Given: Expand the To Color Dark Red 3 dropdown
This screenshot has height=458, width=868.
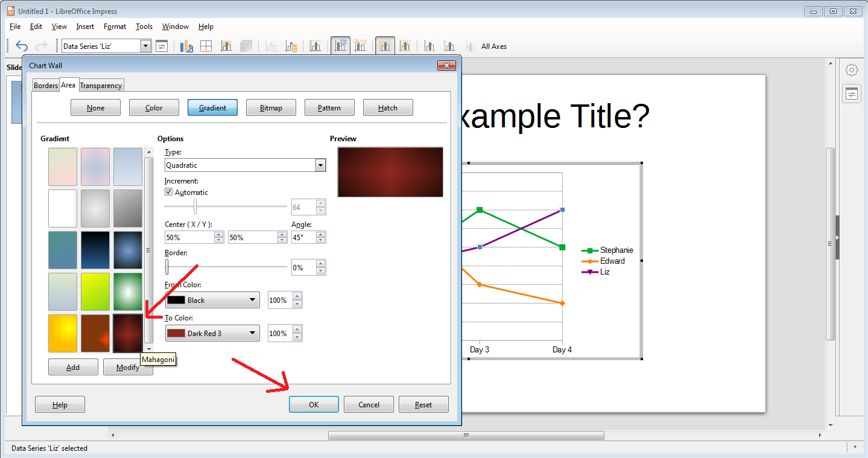Looking at the screenshot, I should [x=212, y=333].
